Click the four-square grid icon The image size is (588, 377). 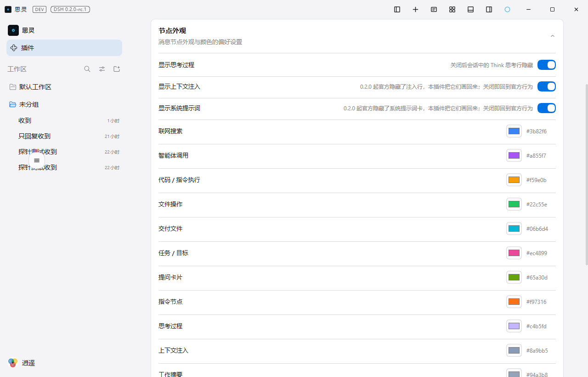452,9
